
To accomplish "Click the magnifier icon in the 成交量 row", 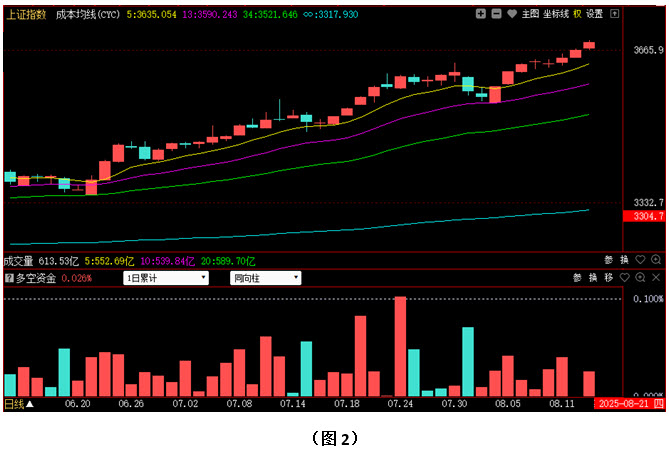I will [656, 260].
